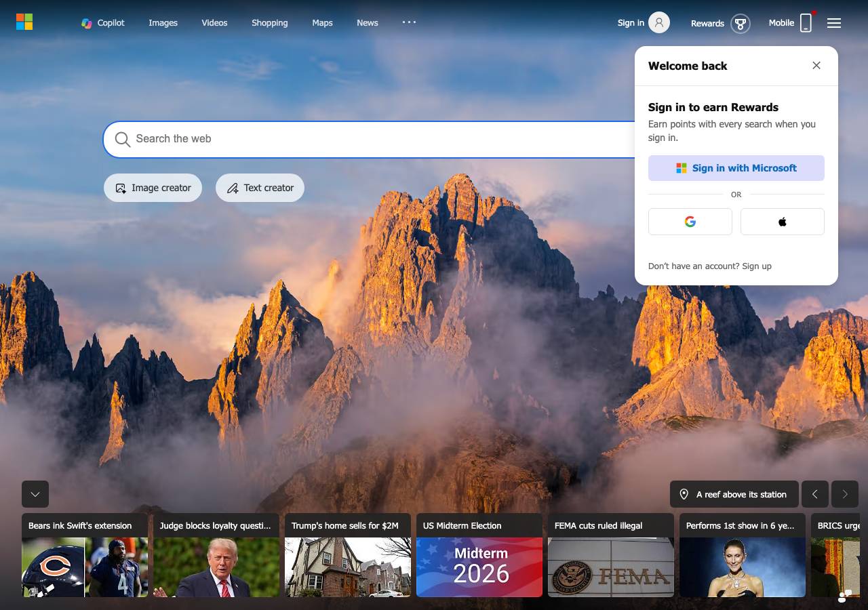
Task: Open the Rewards trophy icon
Action: pyautogui.click(x=741, y=24)
